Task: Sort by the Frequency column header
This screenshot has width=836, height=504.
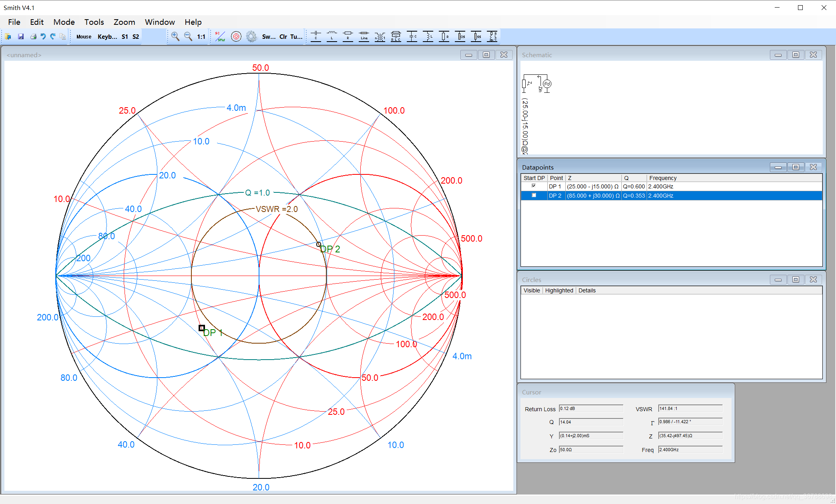Action: tap(663, 178)
